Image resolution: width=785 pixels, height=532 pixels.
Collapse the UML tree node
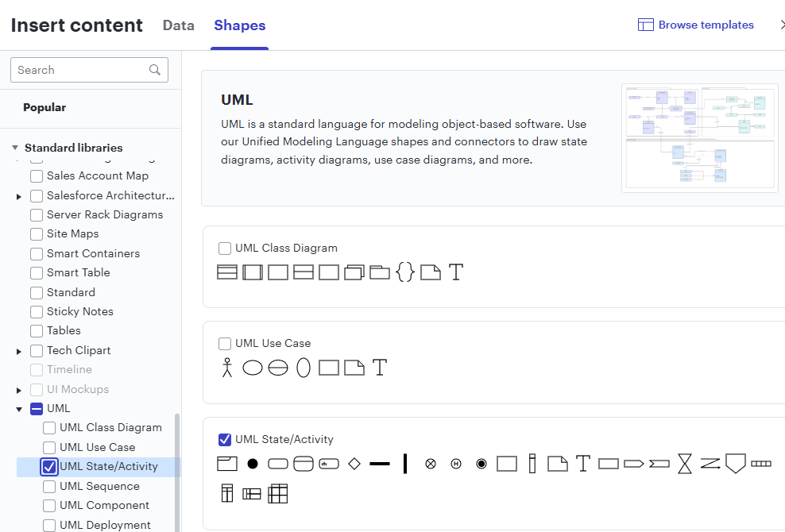[19, 410]
